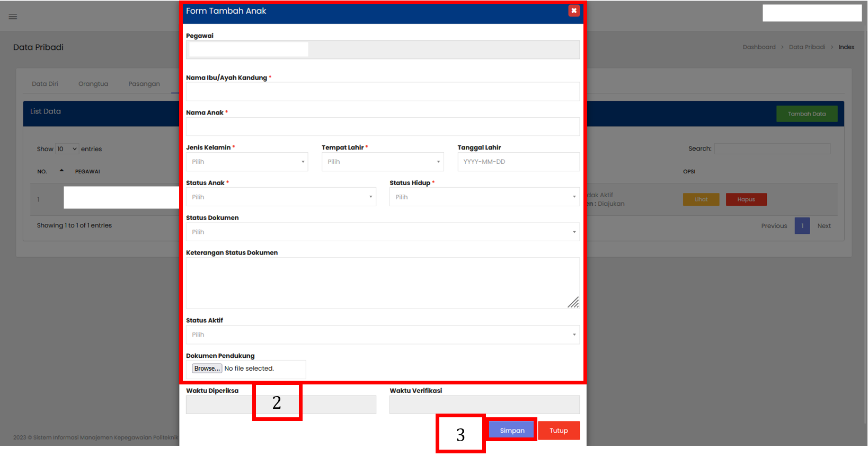Expand the Jenis Kelamin dropdown

click(246, 162)
